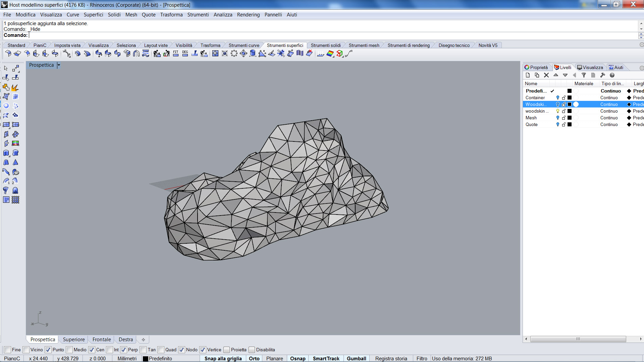Viewport: 644px width, 362px height.
Task: Uncheck the Perp osnap checkbox
Action: tap(124, 350)
